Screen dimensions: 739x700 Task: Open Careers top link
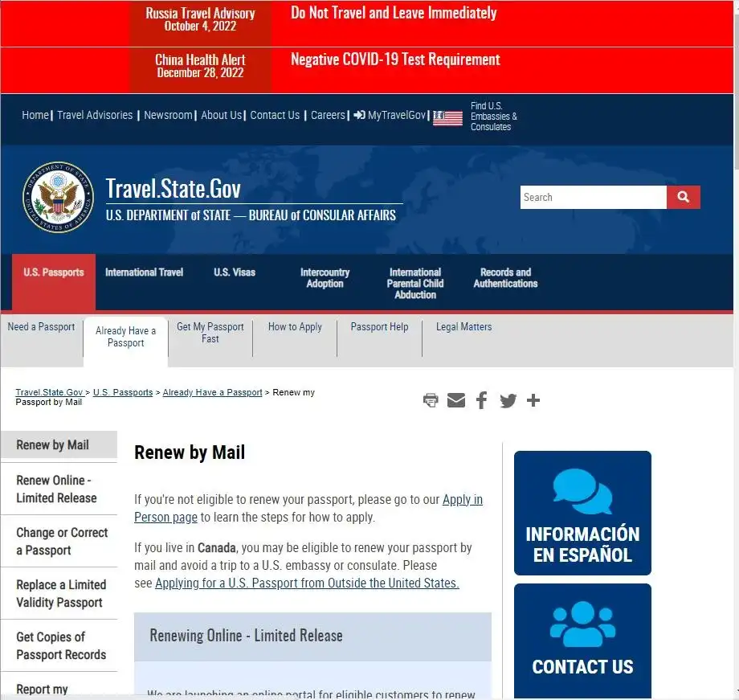(328, 115)
